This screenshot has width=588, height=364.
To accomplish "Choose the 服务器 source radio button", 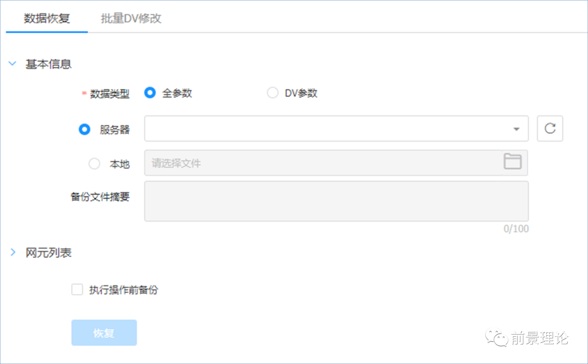I will pyautogui.click(x=84, y=129).
